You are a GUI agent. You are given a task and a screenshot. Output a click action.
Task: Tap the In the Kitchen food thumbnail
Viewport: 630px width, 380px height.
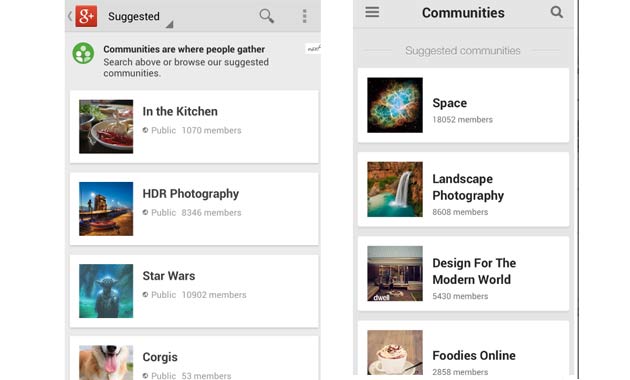click(106, 127)
